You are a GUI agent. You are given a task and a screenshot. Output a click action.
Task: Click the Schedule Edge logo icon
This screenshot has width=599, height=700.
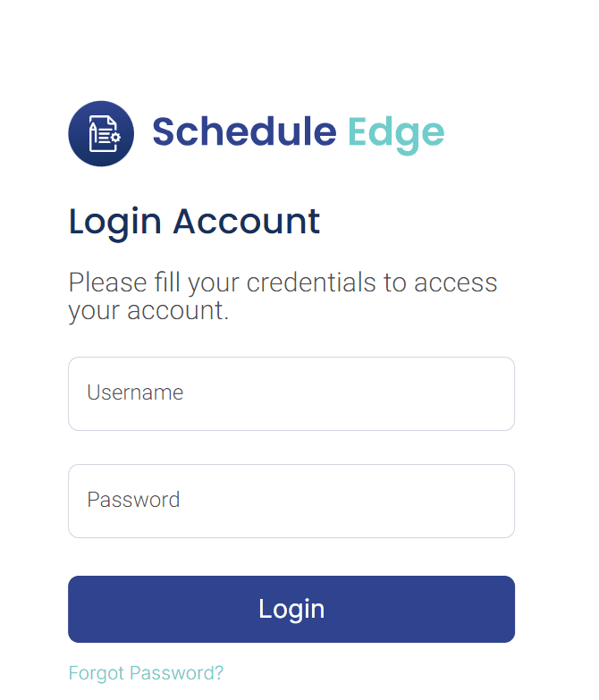101,134
